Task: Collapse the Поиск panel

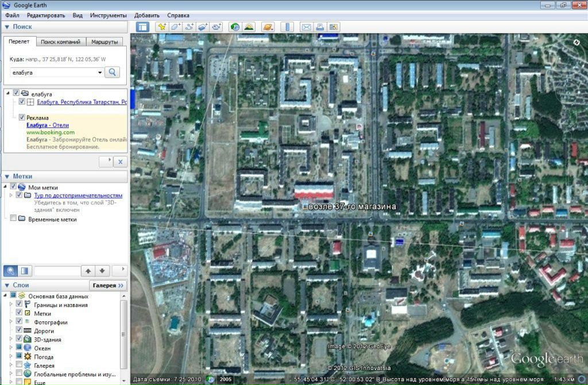Action: (x=7, y=27)
